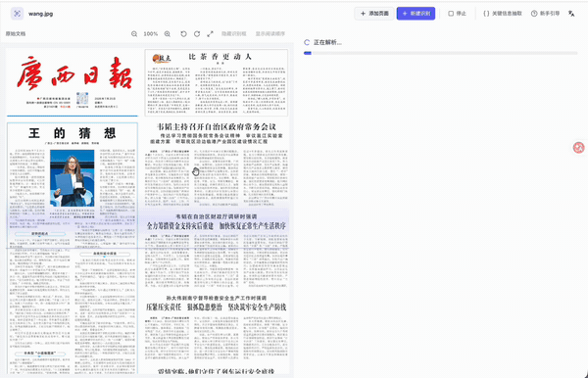Click the wang.jpg file name
Viewport: 588px width, 378px height.
coord(40,14)
